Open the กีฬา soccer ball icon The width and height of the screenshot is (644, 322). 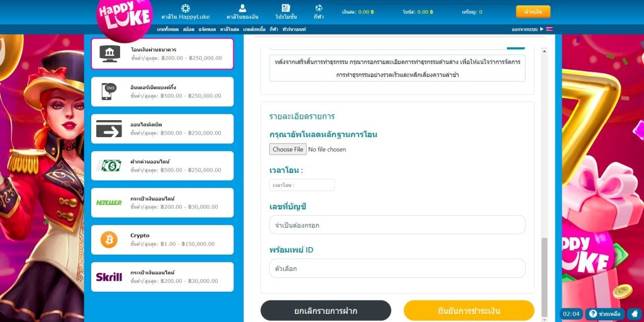(318, 8)
